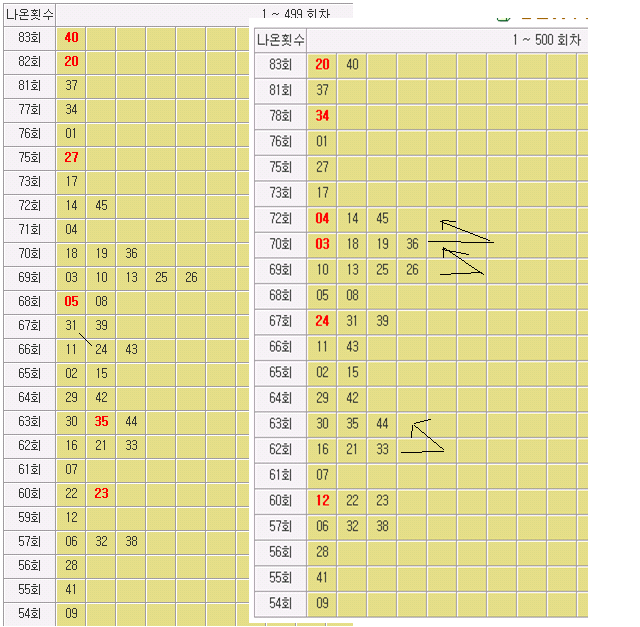640x627 pixels.
Task: Click the 78회 row label
Action: pos(280,116)
